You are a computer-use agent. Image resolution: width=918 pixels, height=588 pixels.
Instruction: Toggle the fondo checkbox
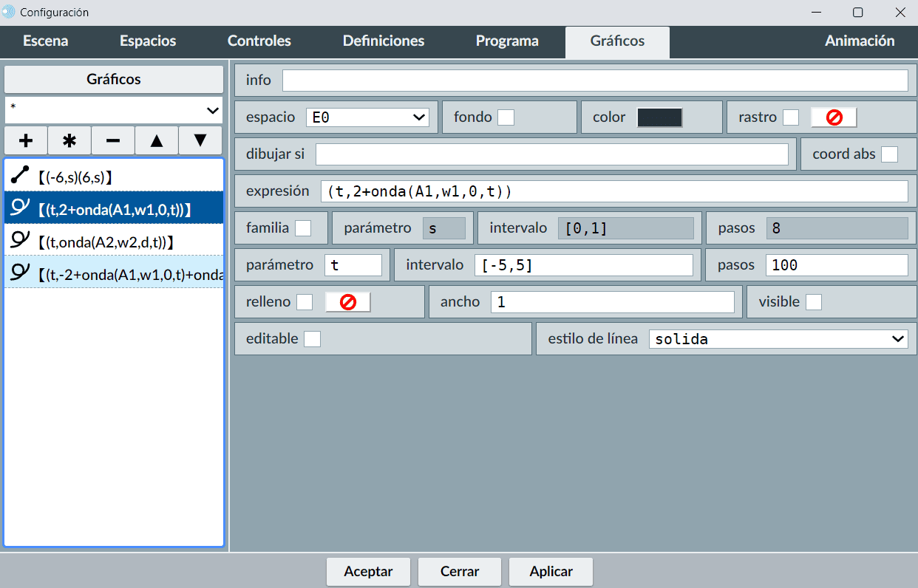(506, 117)
